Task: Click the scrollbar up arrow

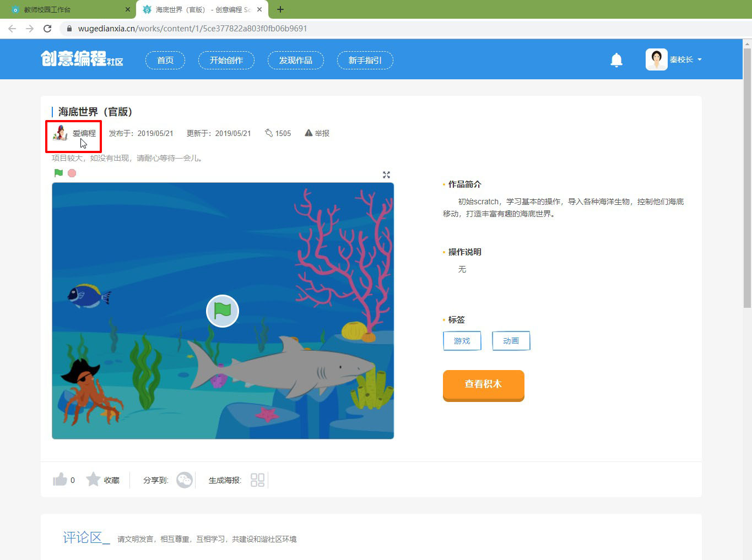Action: click(747, 44)
